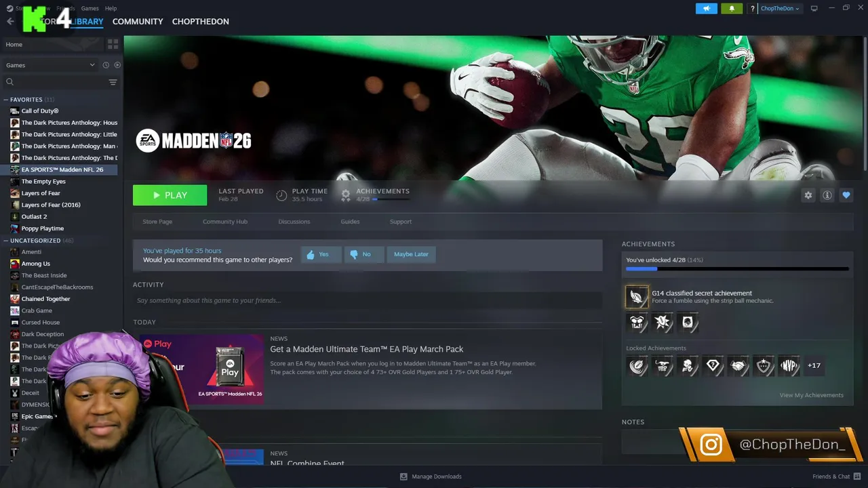This screenshot has width=868, height=488.
Task: Open the EA Play March Pack news
Action: (367, 349)
